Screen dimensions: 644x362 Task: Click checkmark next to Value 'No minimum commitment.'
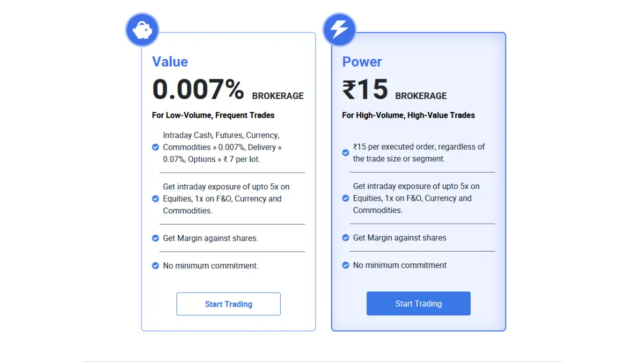tap(156, 265)
